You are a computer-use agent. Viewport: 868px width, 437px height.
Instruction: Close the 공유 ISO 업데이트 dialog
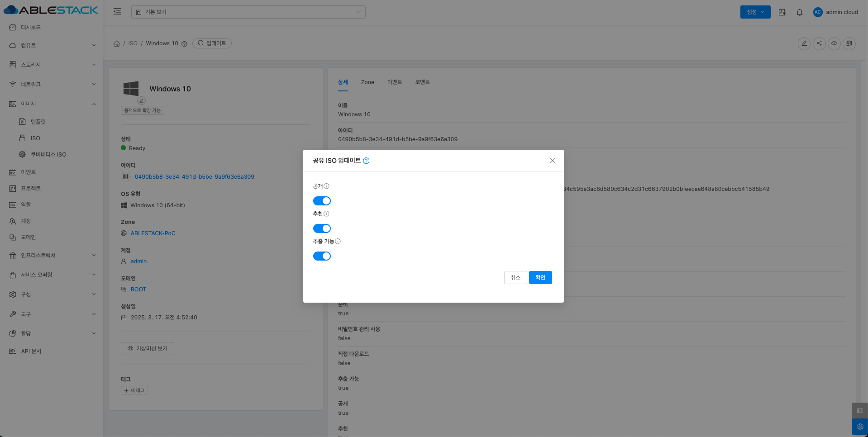(x=552, y=161)
